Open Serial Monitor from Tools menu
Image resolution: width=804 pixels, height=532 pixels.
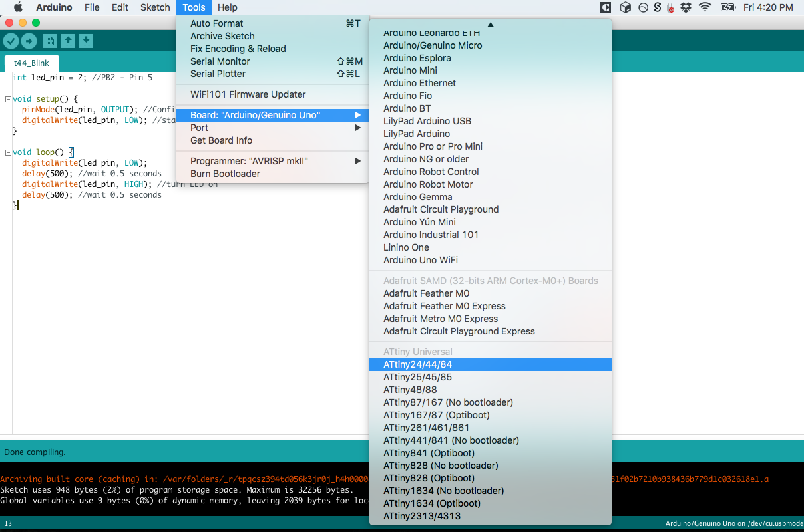click(x=273, y=61)
